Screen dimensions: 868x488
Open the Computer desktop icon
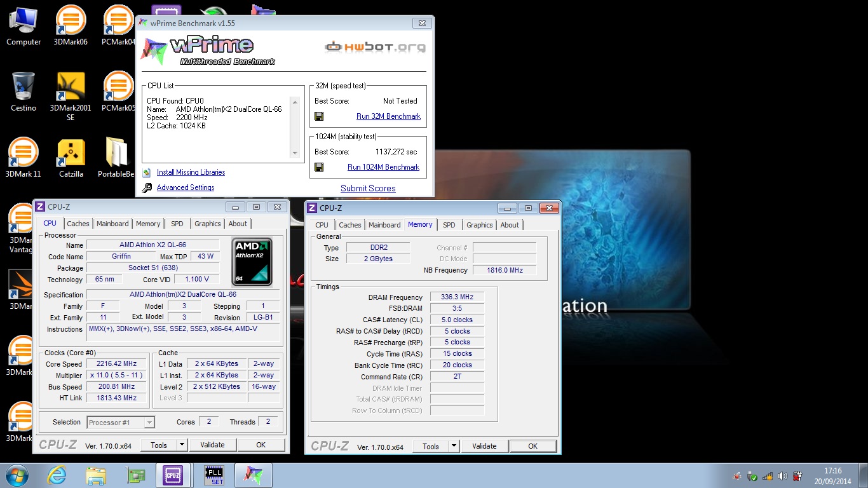click(x=24, y=26)
